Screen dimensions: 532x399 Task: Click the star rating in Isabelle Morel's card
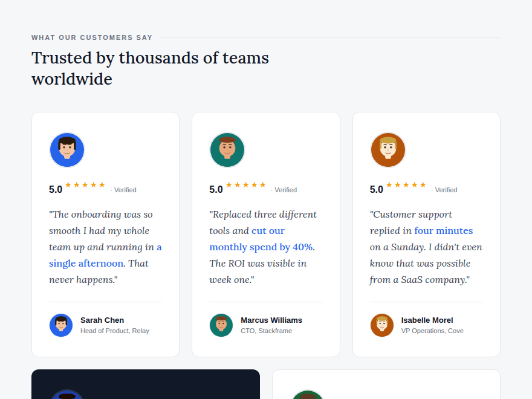(x=406, y=185)
